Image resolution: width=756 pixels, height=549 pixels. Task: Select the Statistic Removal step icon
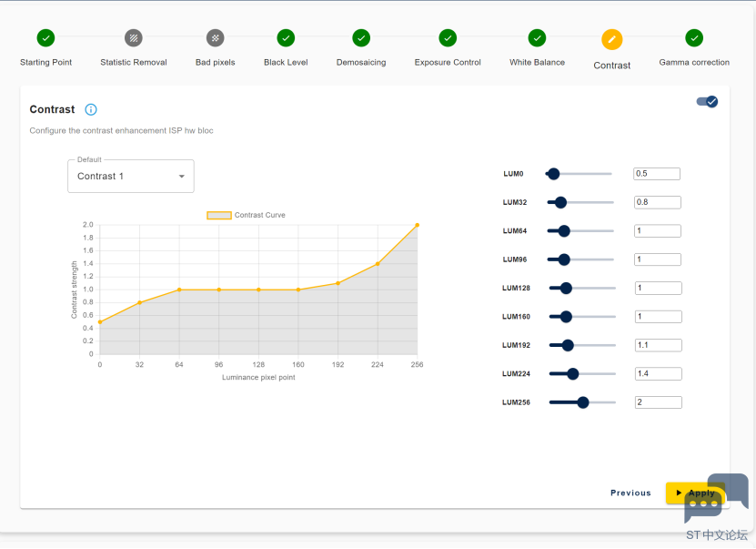[x=134, y=37]
